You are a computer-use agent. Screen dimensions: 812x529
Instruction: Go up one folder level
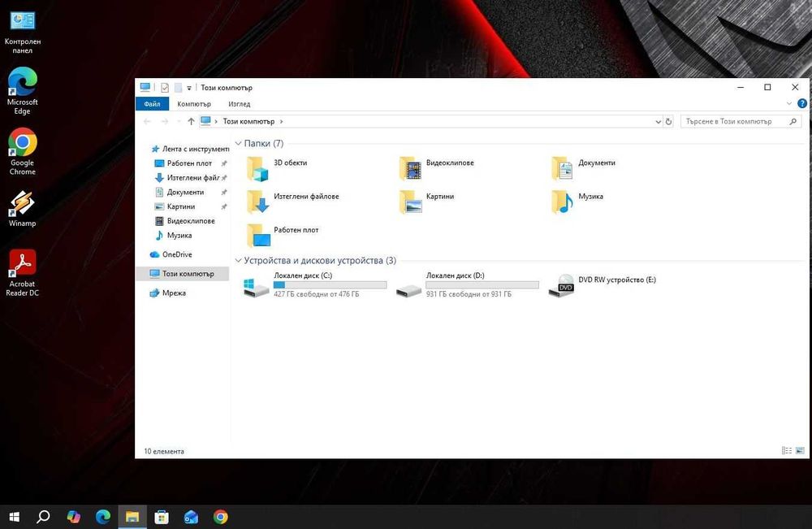pos(191,121)
